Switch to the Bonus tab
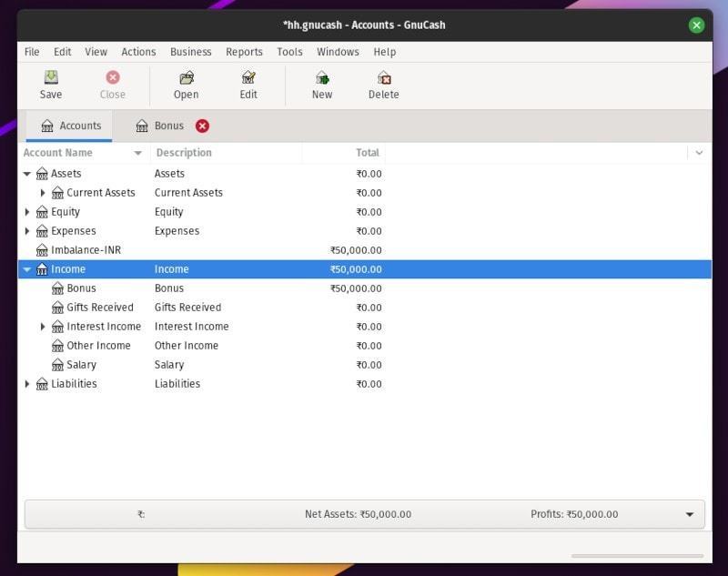 160,126
